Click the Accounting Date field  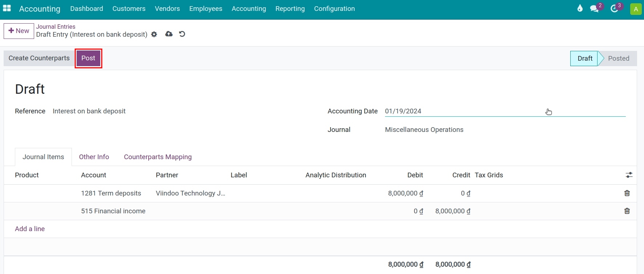(505, 111)
